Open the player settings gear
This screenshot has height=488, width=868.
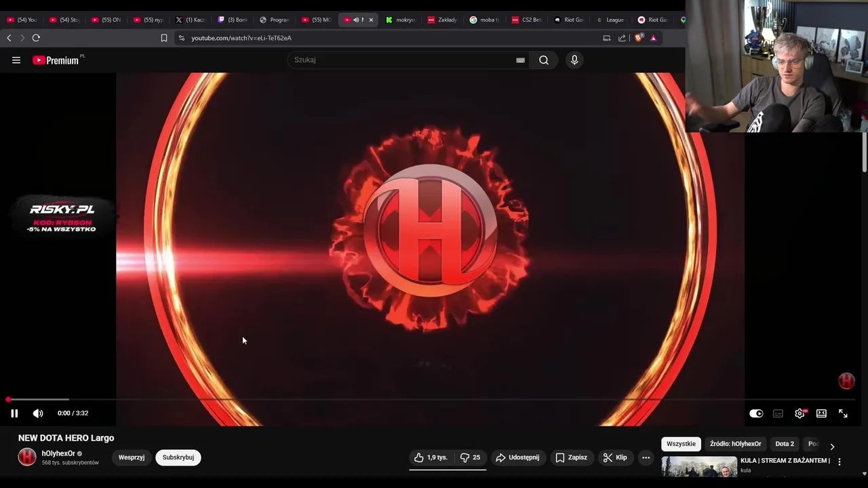point(800,413)
